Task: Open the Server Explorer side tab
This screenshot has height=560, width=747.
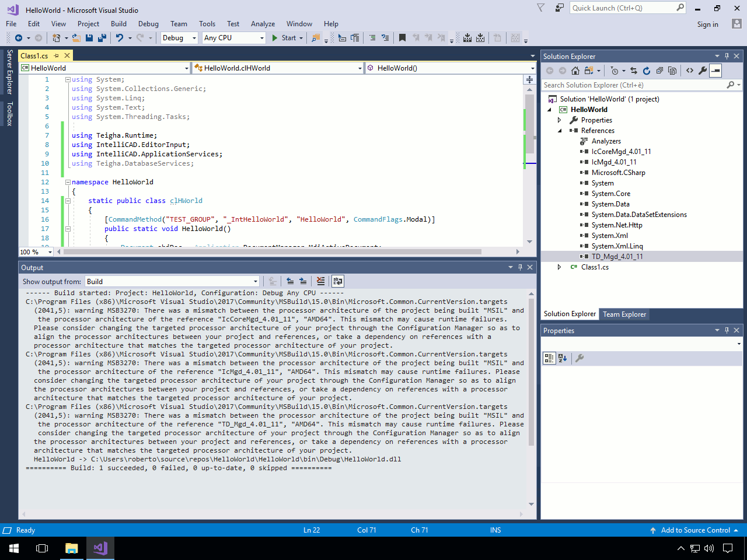Action: pos(9,72)
